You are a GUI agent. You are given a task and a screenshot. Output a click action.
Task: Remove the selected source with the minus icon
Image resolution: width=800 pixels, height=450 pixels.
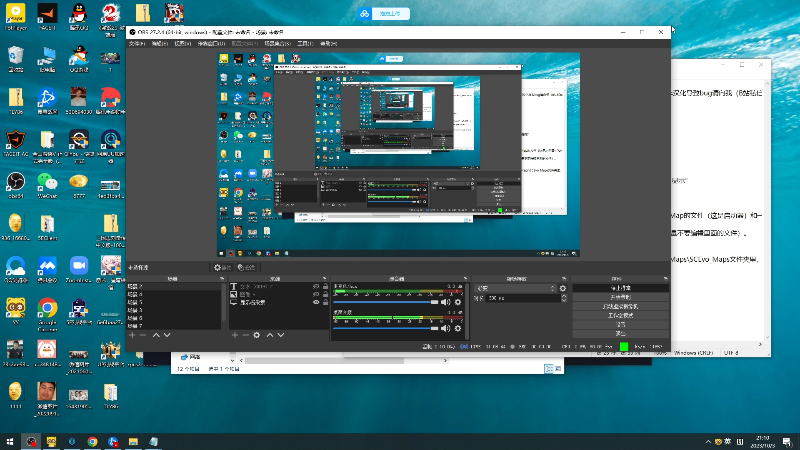pos(245,335)
